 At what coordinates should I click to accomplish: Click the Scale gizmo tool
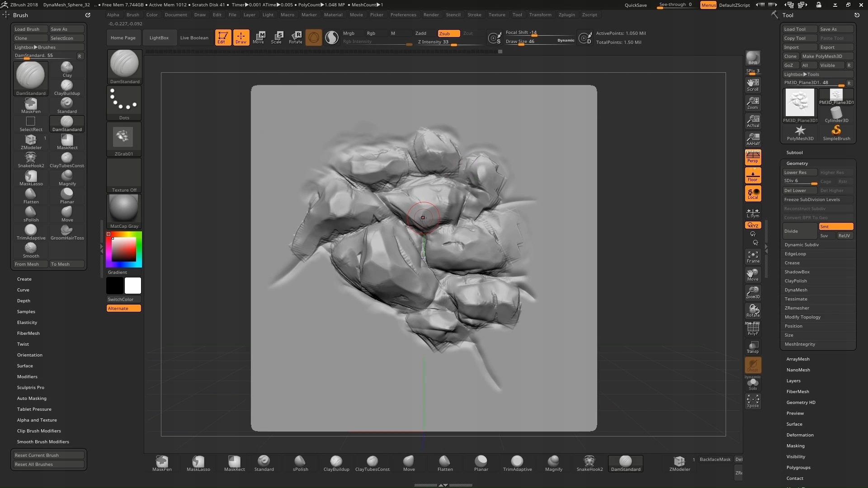point(277,38)
